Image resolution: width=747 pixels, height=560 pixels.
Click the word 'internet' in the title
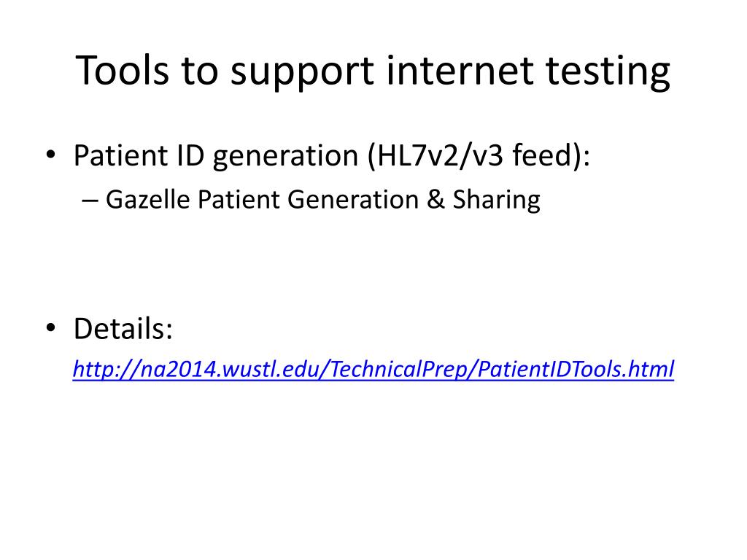point(460,71)
